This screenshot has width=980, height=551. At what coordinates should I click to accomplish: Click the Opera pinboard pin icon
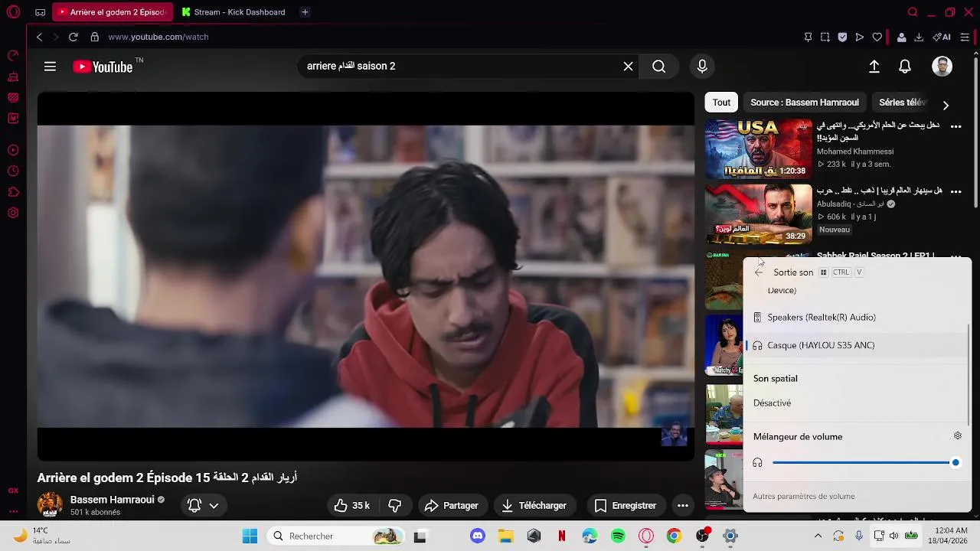(x=808, y=37)
